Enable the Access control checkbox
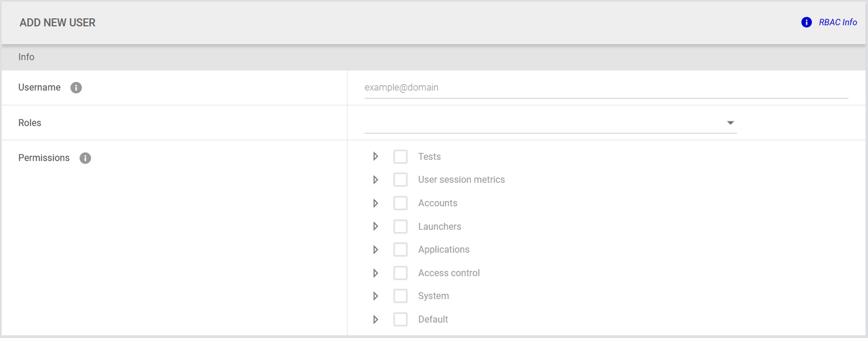 (x=400, y=273)
